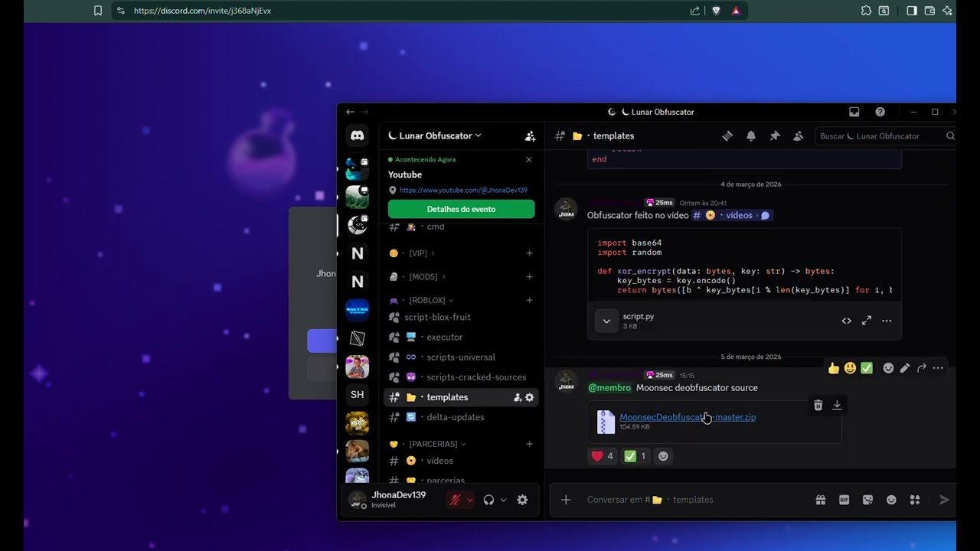Open script-blox-fruit channel
The width and height of the screenshot is (980, 551).
tap(460, 317)
